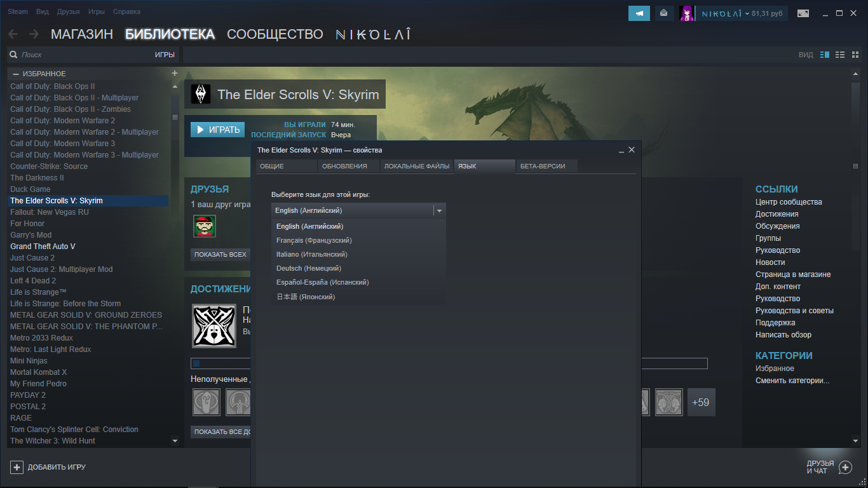Viewport: 868px width, 488px height.
Task: Open the Достижения link under ССЫЛКИ
Action: [776, 214]
